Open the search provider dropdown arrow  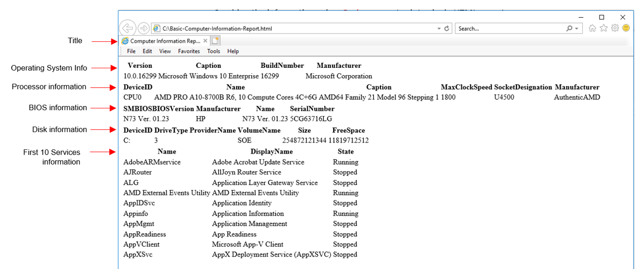[577, 28]
